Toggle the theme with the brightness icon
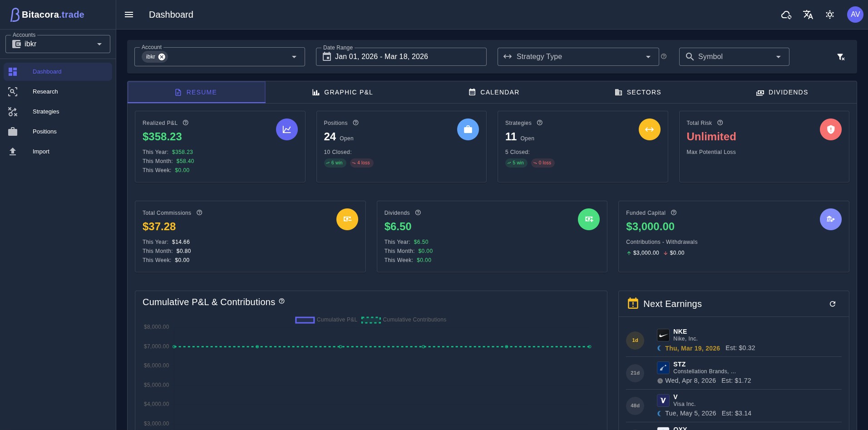This screenshot has height=430, width=868. (x=830, y=15)
